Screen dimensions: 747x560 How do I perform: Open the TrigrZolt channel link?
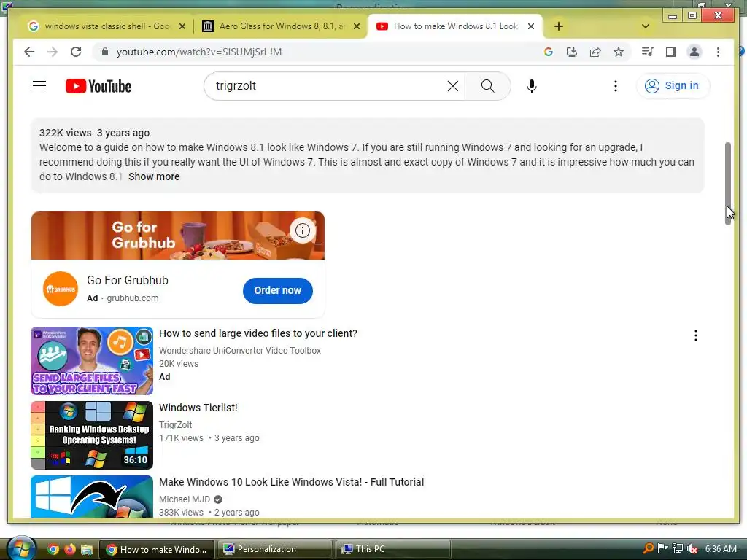175,425
